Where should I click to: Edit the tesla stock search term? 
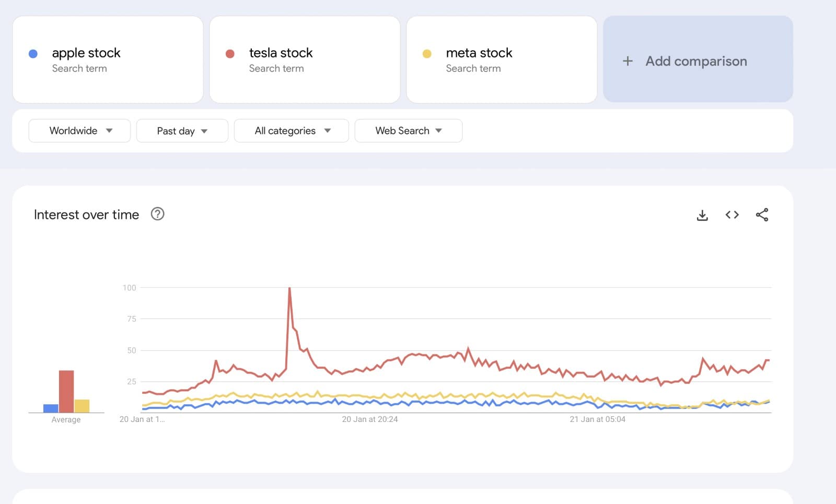[281, 53]
